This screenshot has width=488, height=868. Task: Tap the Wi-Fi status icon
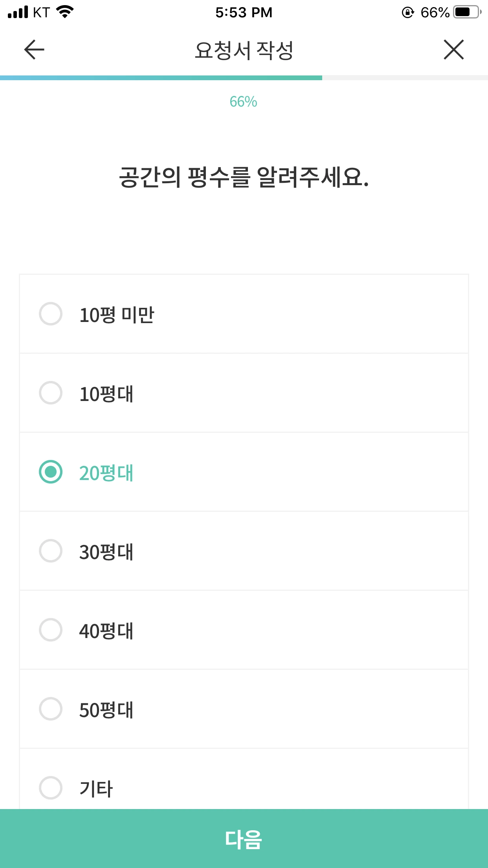tap(65, 12)
